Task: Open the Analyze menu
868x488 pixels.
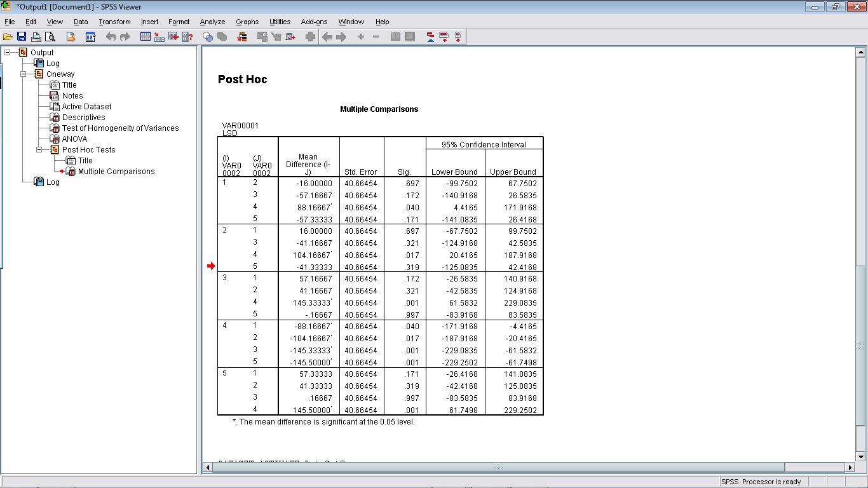Action: (x=212, y=21)
